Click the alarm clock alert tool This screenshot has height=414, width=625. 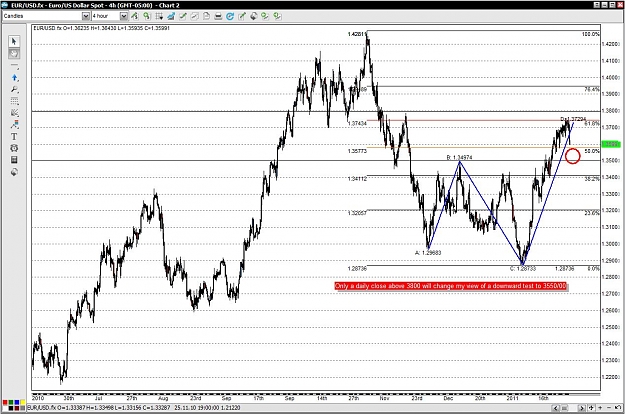[14, 148]
